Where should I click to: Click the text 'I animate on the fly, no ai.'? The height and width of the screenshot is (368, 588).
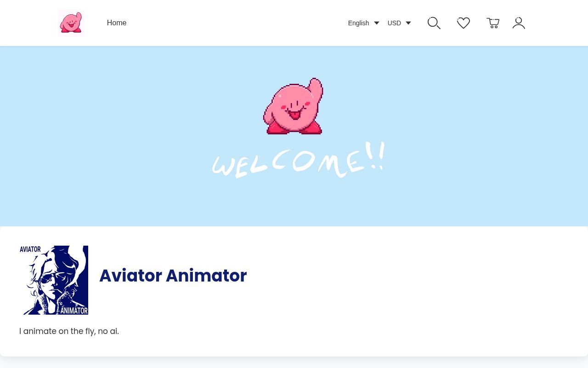(x=69, y=331)
